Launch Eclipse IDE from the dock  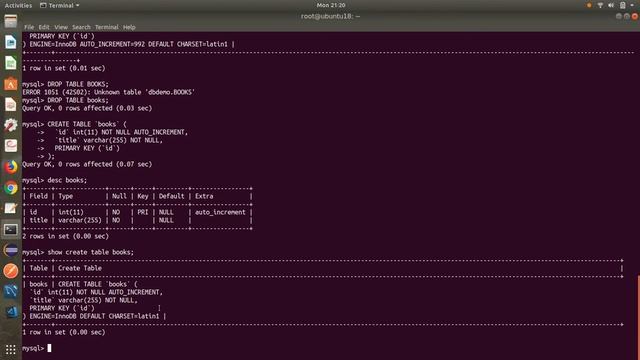(x=11, y=250)
